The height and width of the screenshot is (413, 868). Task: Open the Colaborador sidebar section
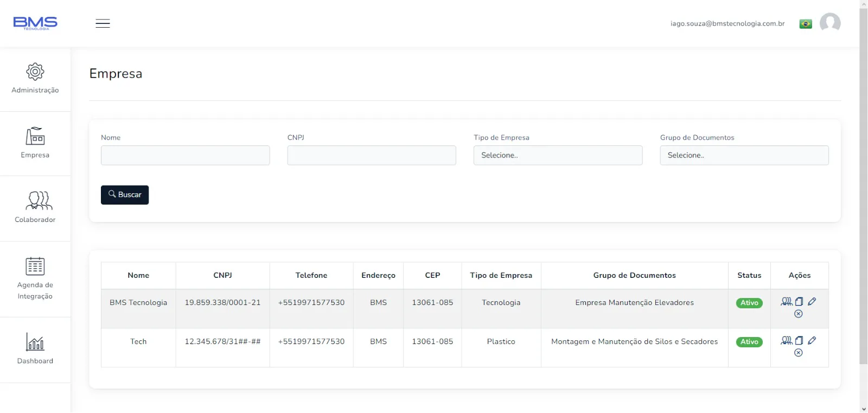[35, 208]
